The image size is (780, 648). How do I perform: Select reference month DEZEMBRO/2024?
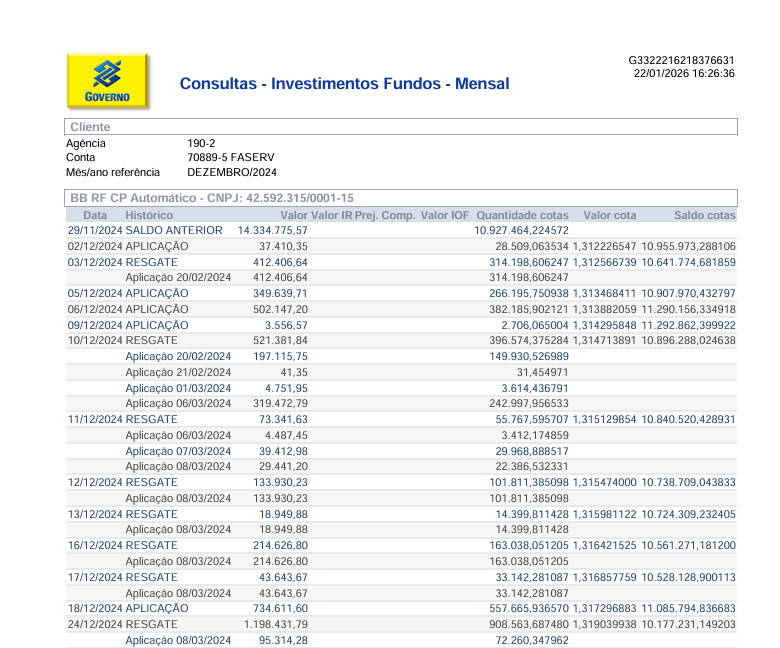[232, 172]
